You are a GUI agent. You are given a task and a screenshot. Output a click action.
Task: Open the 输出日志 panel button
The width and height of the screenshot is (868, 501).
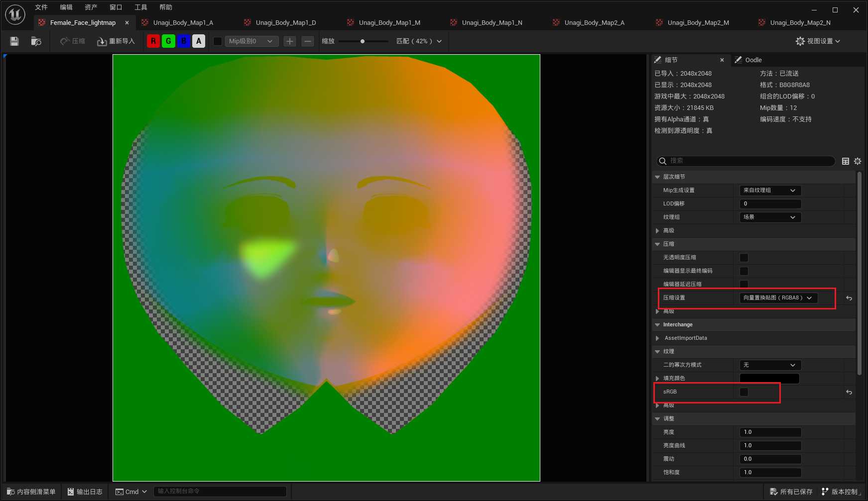pos(85,492)
